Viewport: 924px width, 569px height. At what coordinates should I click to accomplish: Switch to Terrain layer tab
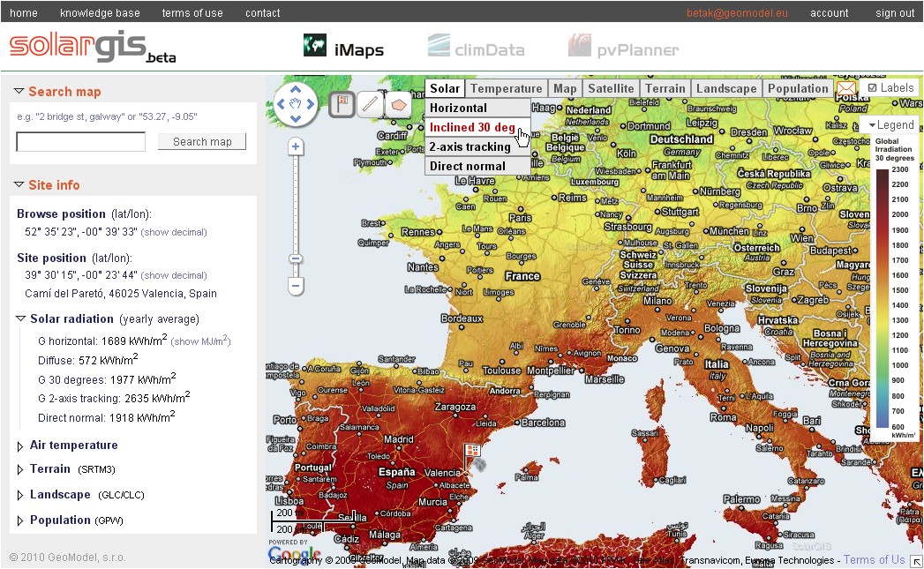pyautogui.click(x=665, y=88)
